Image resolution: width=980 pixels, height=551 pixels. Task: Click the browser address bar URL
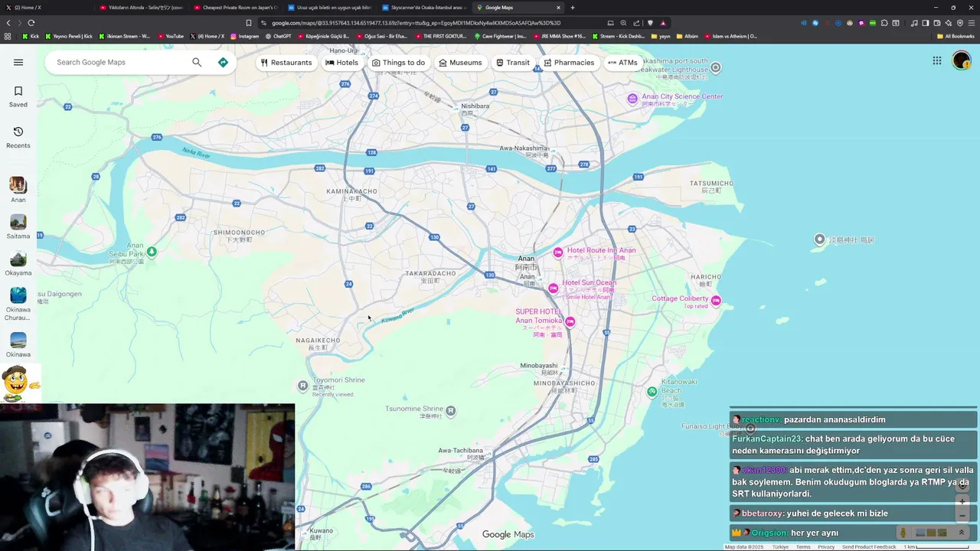click(x=416, y=23)
